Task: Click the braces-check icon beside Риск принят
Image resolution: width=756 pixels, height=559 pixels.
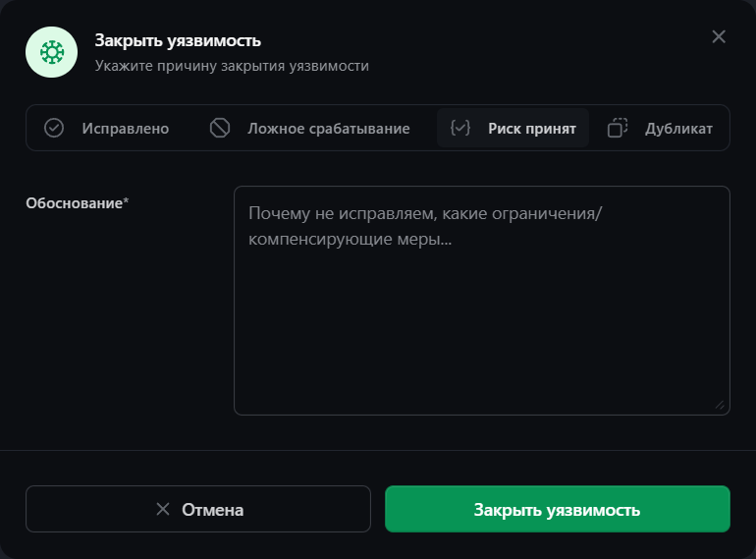Action: pos(459,128)
